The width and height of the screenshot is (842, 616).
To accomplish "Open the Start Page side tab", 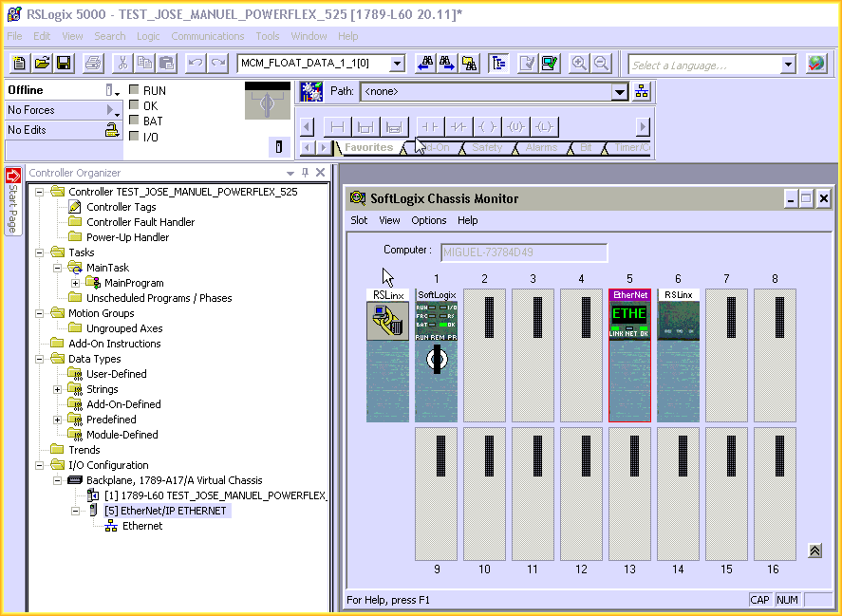I will (13, 201).
